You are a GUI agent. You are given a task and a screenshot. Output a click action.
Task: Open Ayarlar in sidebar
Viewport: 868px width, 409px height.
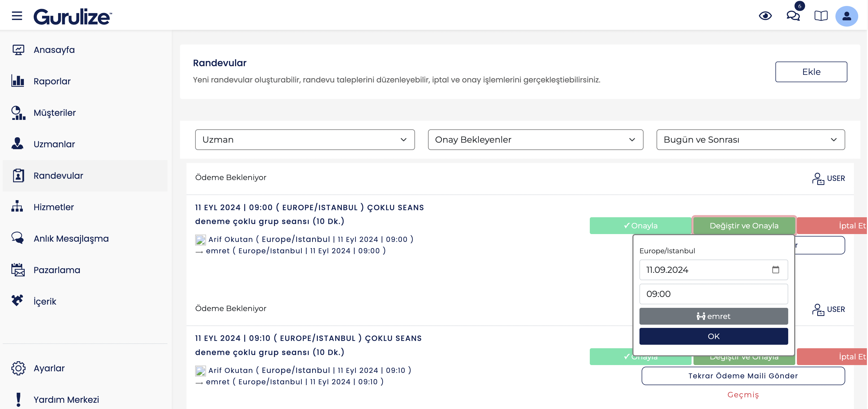coord(85,368)
